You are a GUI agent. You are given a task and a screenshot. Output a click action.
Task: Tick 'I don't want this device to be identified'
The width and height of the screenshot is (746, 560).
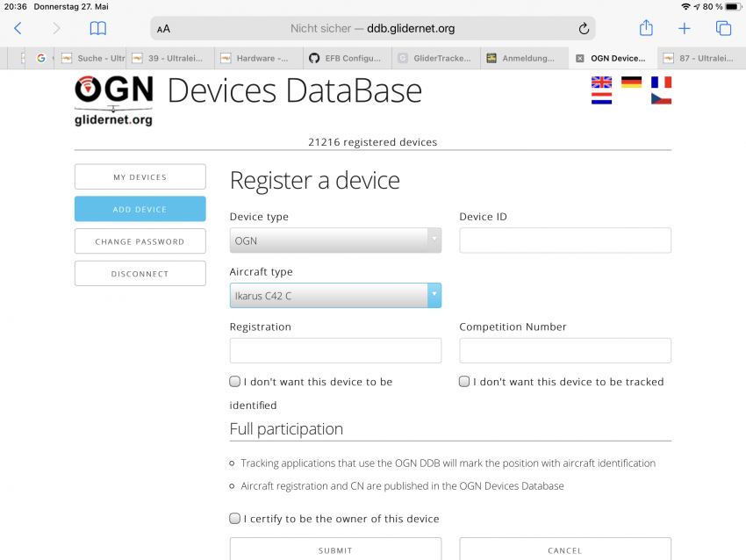point(234,382)
